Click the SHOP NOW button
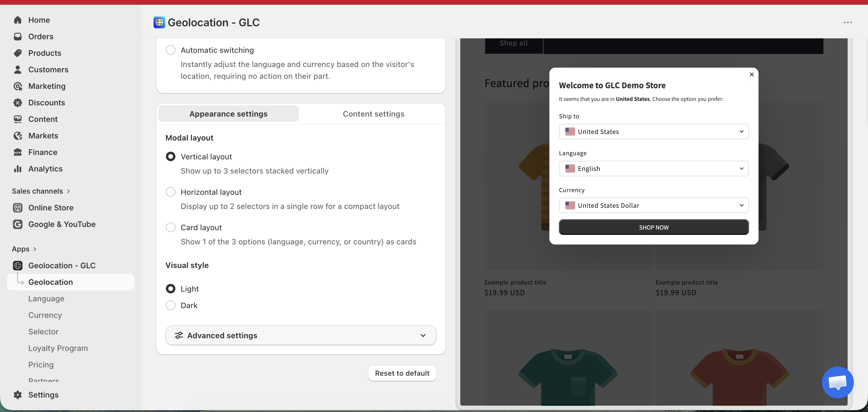 click(653, 227)
